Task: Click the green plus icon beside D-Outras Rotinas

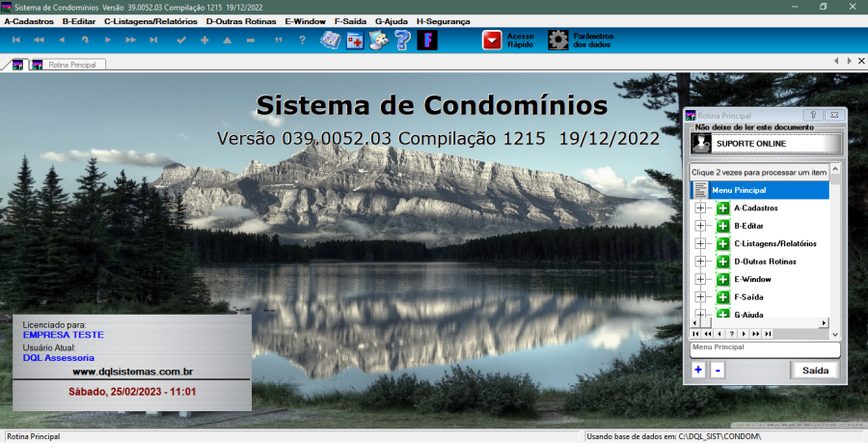Action: [722, 262]
